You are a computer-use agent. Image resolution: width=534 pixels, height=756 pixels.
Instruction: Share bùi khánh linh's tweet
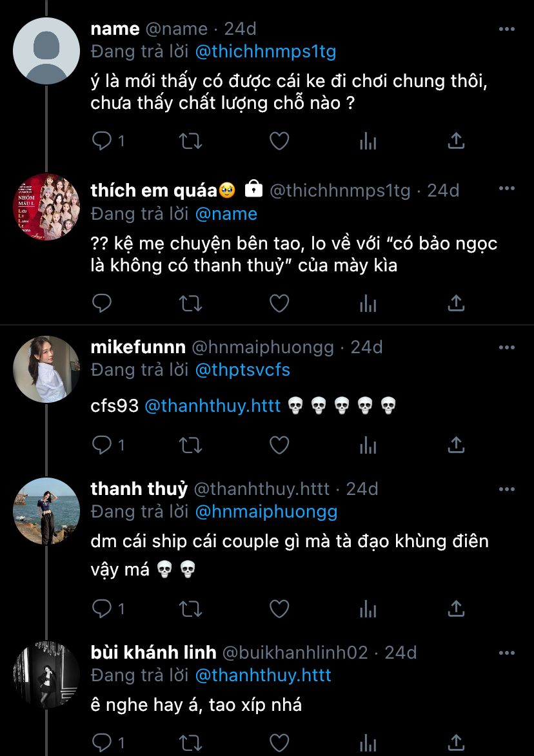coord(456,742)
